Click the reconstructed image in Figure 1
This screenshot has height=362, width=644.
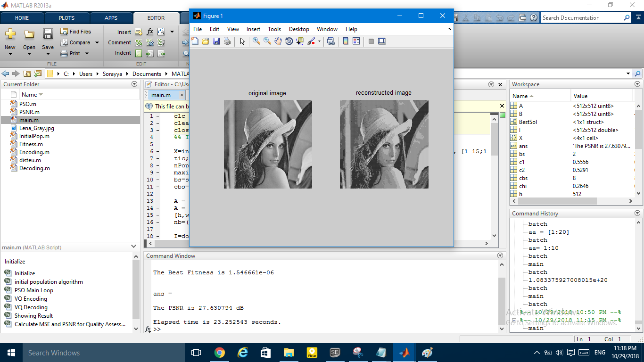click(x=384, y=144)
